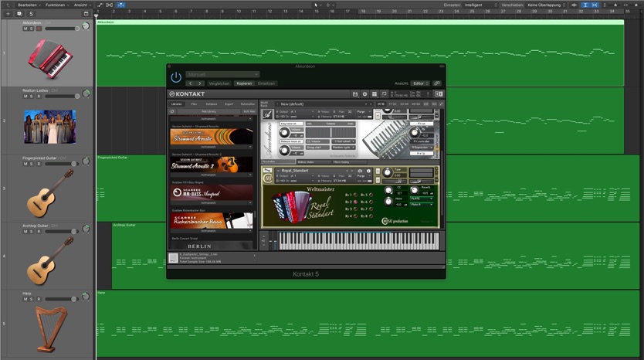644x360 pixels.
Task: Click the Accordions instrument logo icon
Action: (267, 114)
